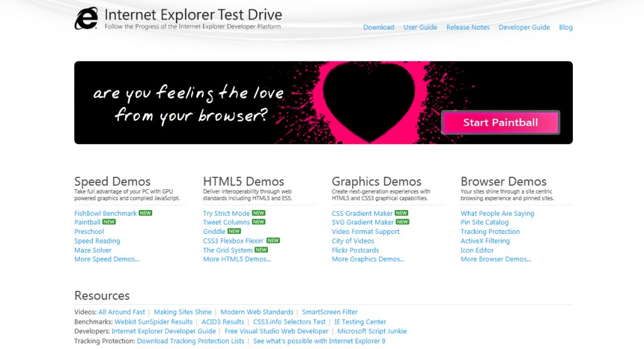This screenshot has width=644, height=349.
Task: Click Download Tracking Protection Lists
Action: (191, 341)
